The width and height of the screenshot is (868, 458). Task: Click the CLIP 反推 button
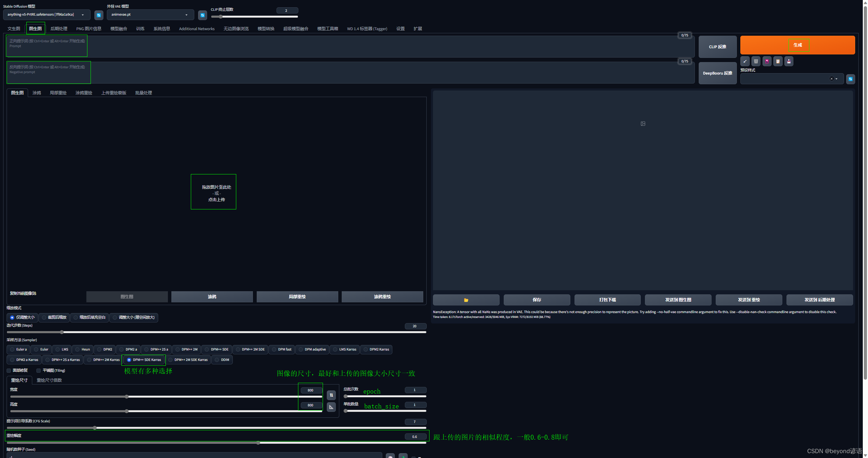(x=717, y=47)
